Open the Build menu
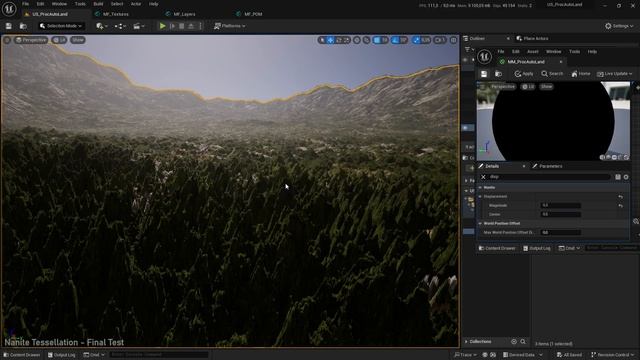This screenshot has height=360, width=640. pyautogui.click(x=98, y=4)
